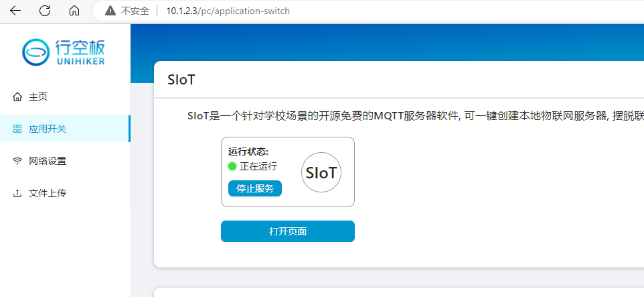
Task: Go back using the browser back arrow
Action: pyautogui.click(x=15, y=11)
